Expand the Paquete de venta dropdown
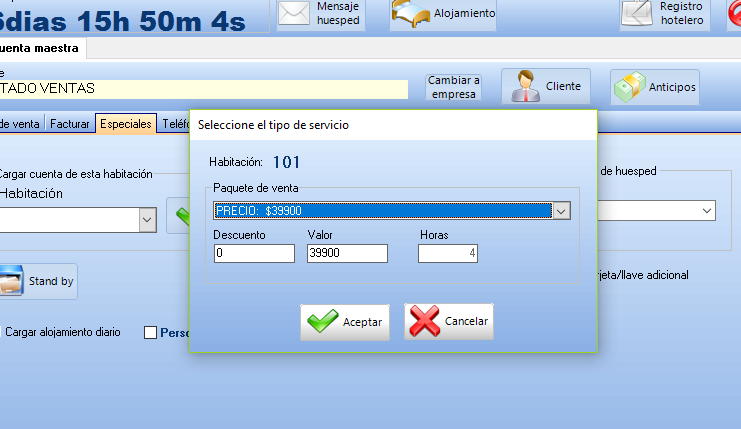Viewport: 741px width, 429px height. coord(562,211)
